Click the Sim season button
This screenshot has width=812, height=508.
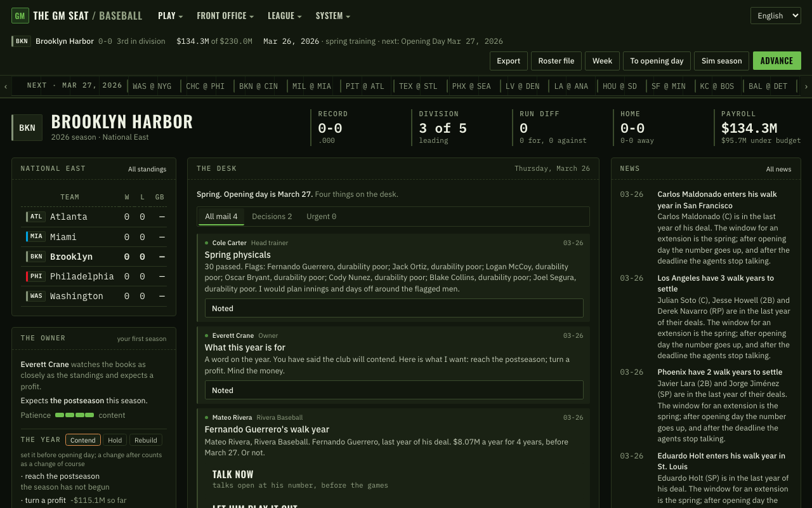pyautogui.click(x=722, y=61)
